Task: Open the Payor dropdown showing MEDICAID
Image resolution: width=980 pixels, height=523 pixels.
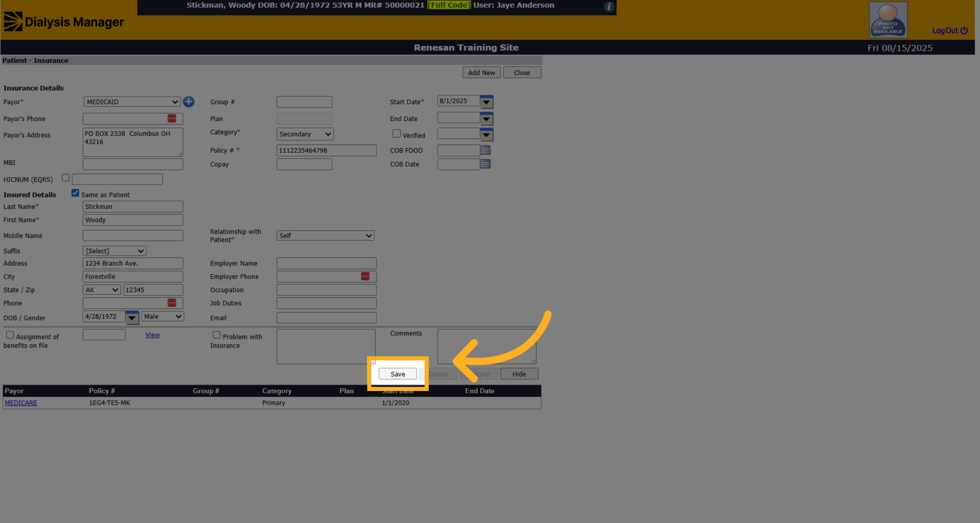Action: pos(132,102)
